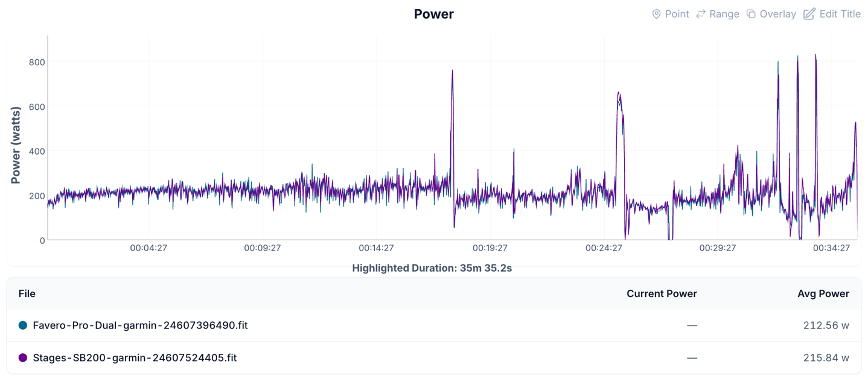Click the 00:34:27 time axis label

pyautogui.click(x=832, y=248)
